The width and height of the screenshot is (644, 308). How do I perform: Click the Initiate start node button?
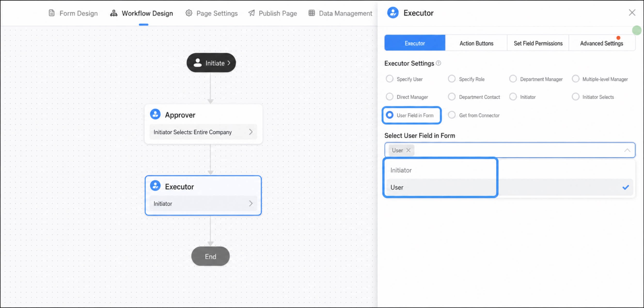[211, 63]
